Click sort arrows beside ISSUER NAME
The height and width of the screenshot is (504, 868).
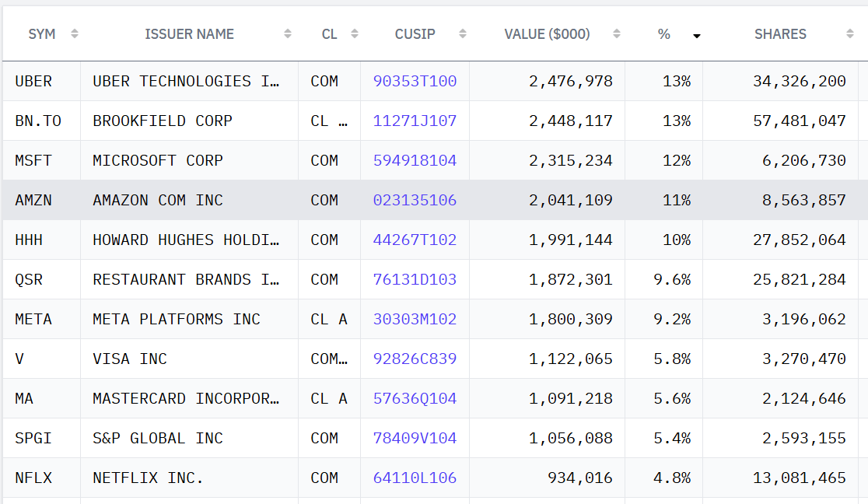coord(287,33)
